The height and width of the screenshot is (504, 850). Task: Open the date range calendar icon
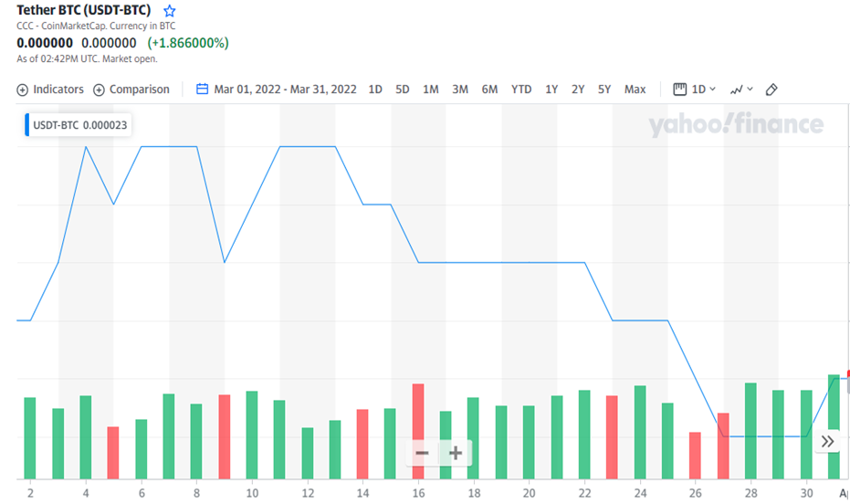pos(202,89)
